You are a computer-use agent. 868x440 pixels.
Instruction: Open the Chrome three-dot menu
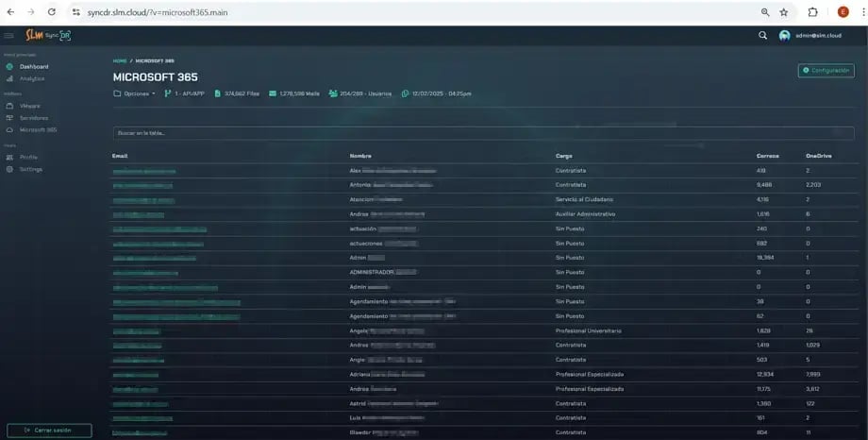tap(860, 12)
